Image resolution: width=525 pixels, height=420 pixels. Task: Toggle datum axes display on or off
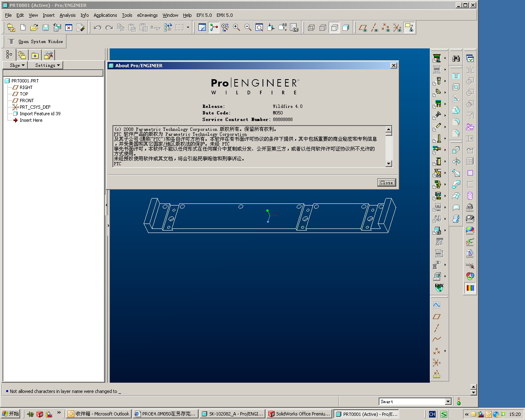tap(374, 27)
